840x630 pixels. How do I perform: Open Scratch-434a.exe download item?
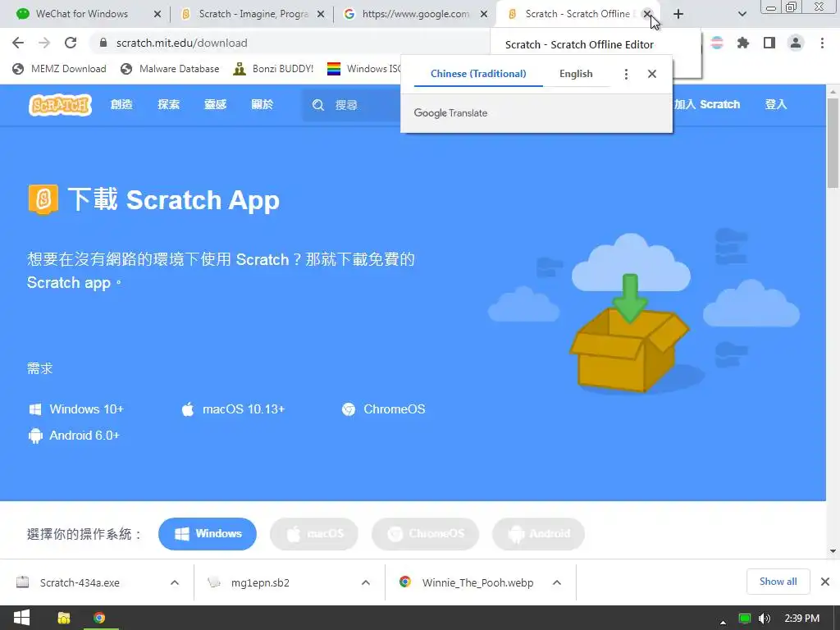click(80, 582)
